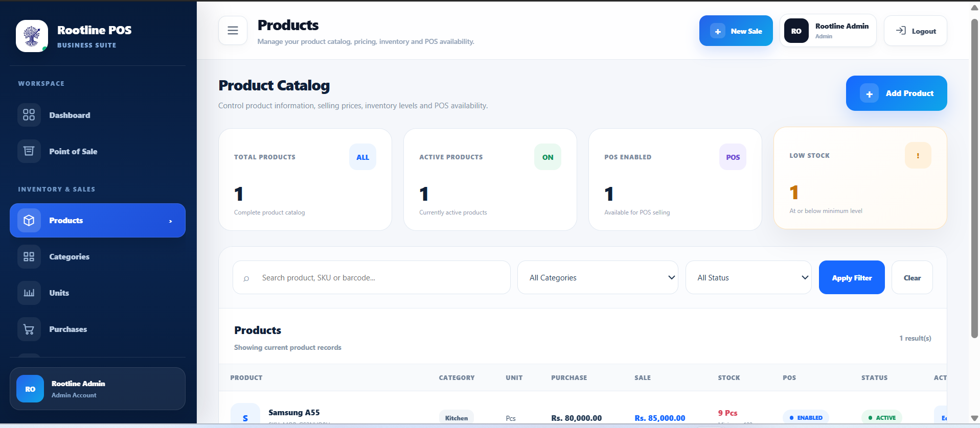Click the RO avatar in top header
980x428 pixels.
796,31
